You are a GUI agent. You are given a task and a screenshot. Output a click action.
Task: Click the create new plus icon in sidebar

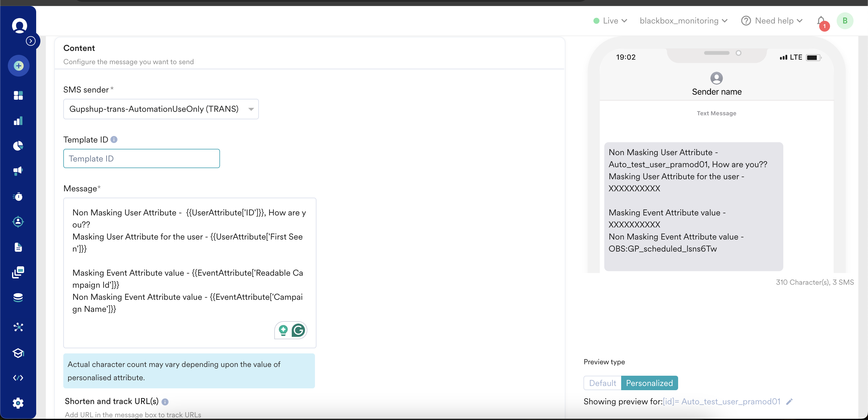pyautogui.click(x=18, y=66)
